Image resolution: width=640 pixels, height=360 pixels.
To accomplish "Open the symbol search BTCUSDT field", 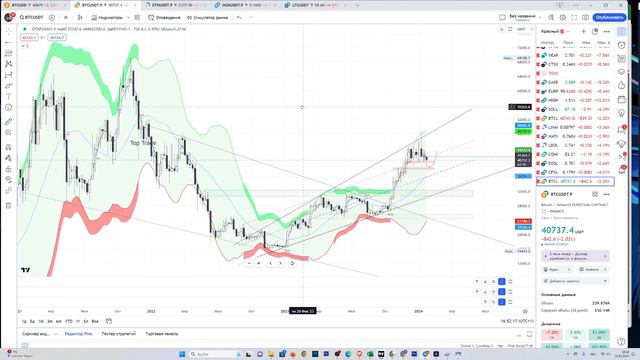I will click(x=31, y=18).
